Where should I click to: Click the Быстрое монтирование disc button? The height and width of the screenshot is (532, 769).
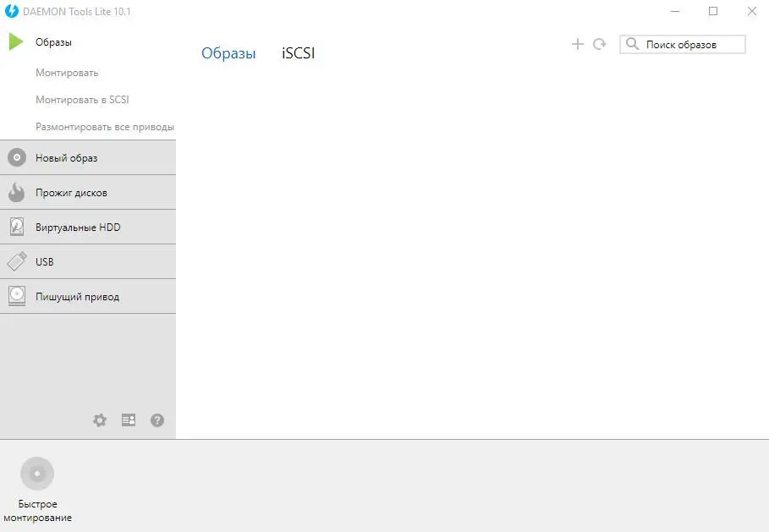(37, 474)
